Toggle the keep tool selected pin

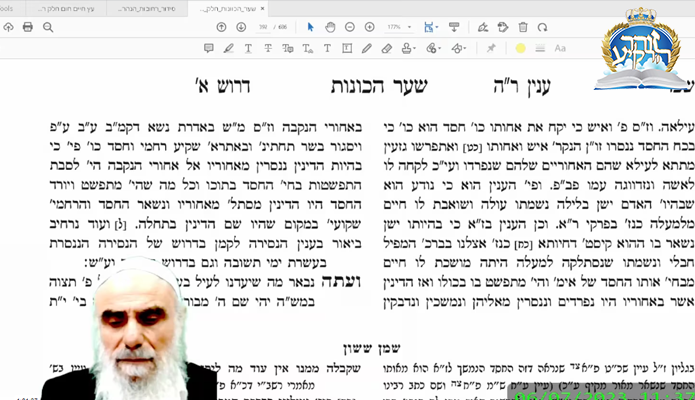point(491,48)
